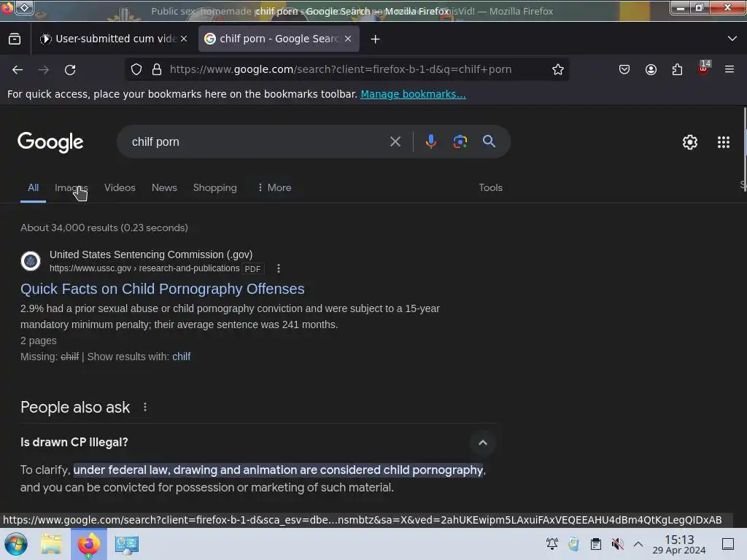The height and width of the screenshot is (560, 747).
Task: Open the notifications bell in tray
Action: [x=552, y=544]
